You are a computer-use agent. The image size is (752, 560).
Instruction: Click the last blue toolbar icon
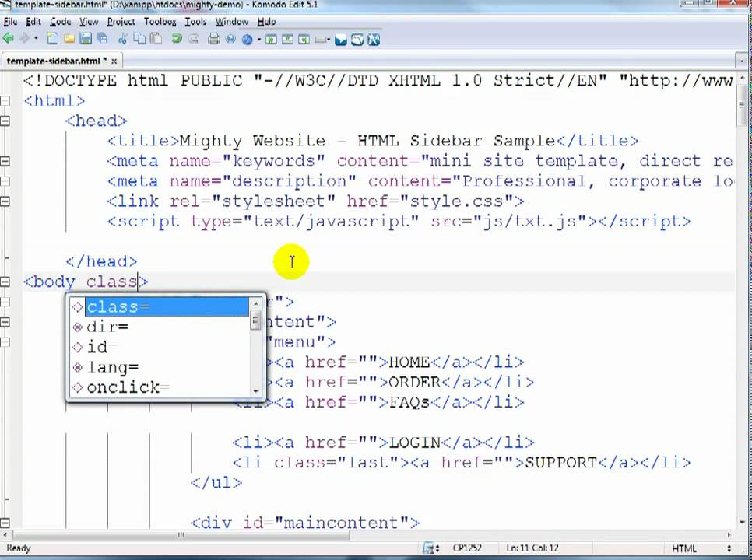click(374, 40)
